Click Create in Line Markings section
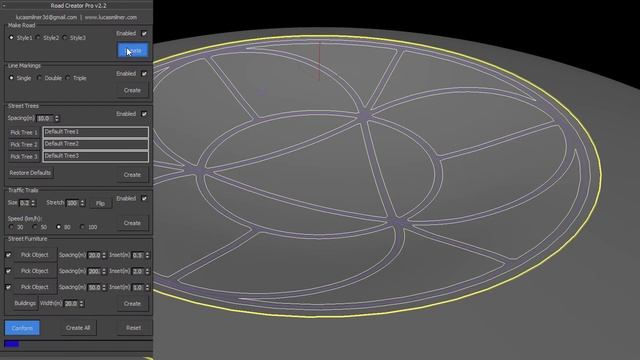 coord(132,90)
